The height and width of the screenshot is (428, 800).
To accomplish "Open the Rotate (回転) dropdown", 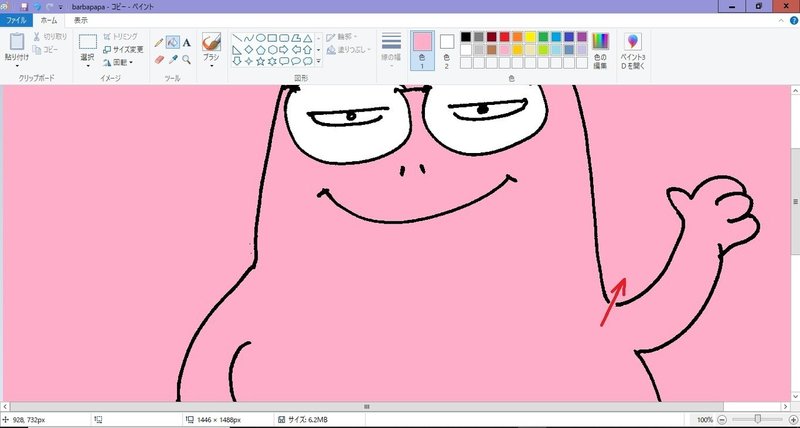I will point(118,62).
